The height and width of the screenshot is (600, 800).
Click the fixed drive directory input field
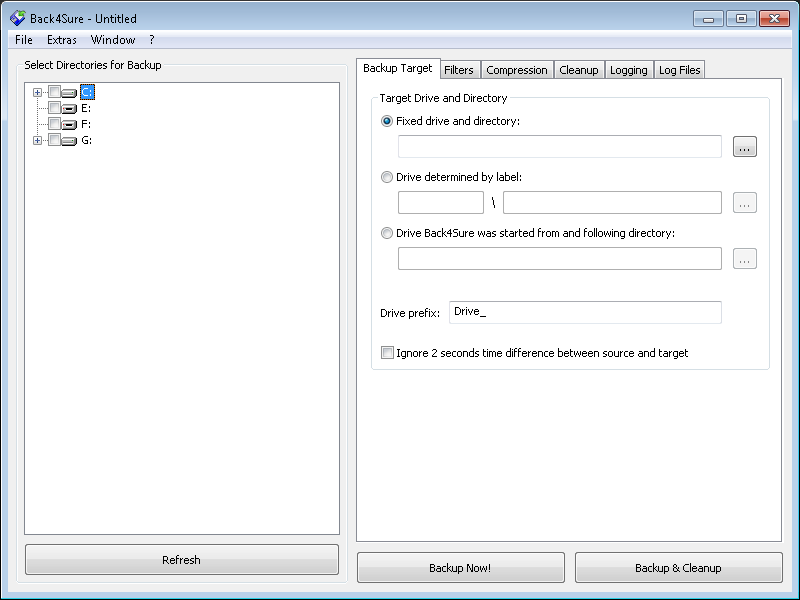pyautogui.click(x=560, y=147)
